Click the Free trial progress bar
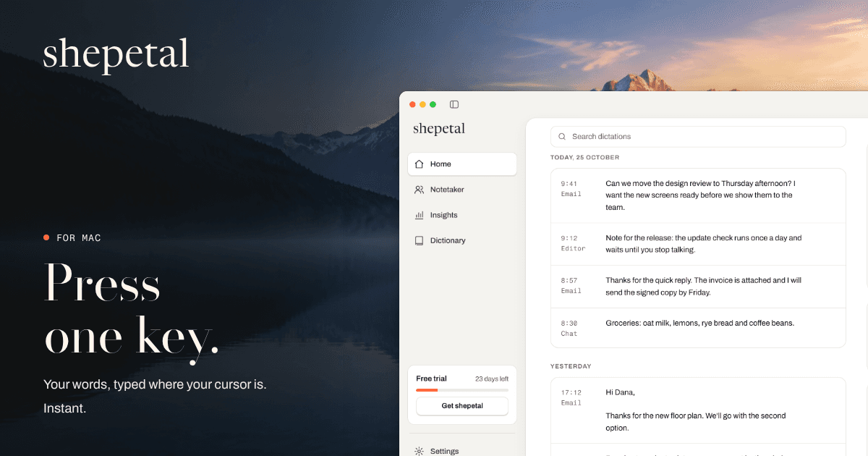The height and width of the screenshot is (456, 868). (x=462, y=390)
